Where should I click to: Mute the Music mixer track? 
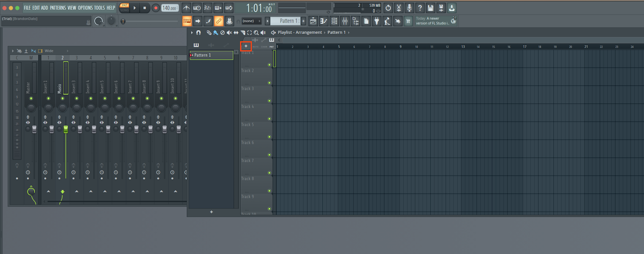pyautogui.click(x=62, y=98)
